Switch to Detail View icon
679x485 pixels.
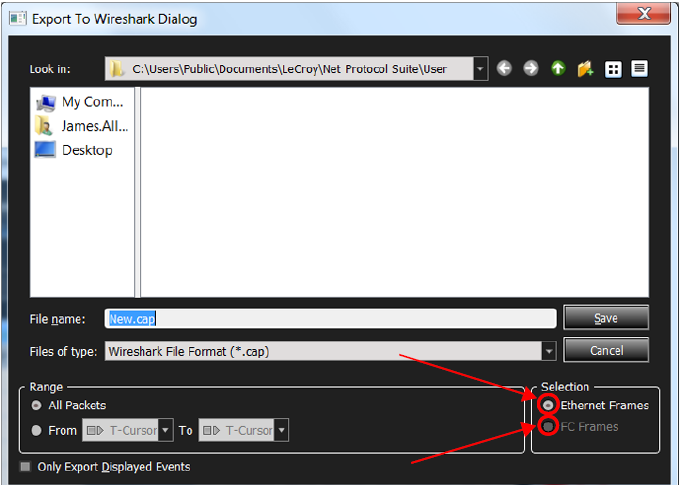[x=640, y=68]
